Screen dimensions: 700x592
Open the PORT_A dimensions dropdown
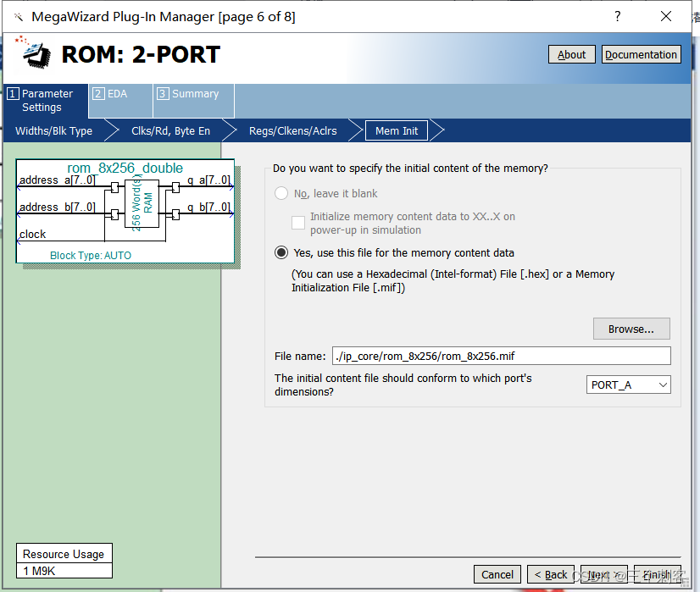628,385
